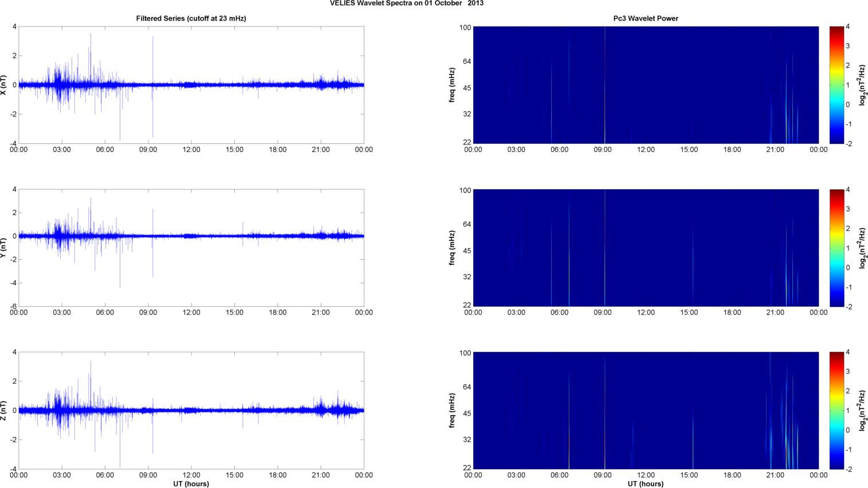
Task: Click the log2(nT²/Hz) label of the middle colorbar
Action: tap(862, 248)
